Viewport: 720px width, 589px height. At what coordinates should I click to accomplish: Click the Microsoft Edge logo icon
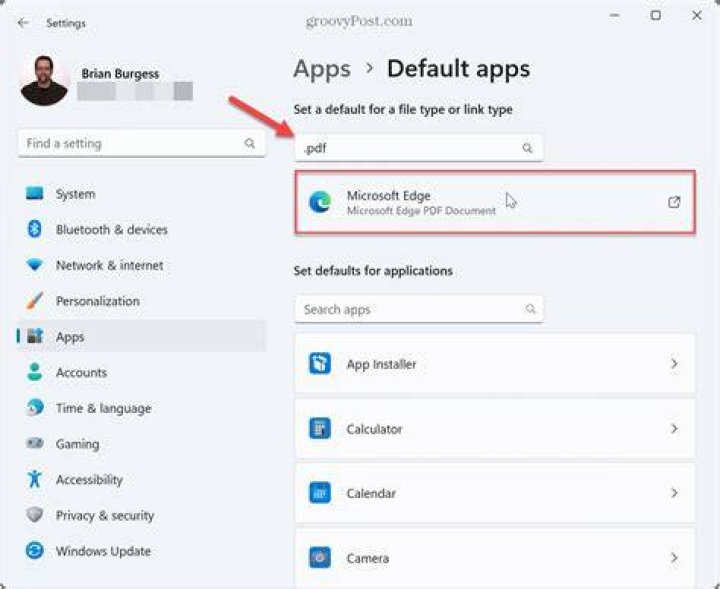320,202
